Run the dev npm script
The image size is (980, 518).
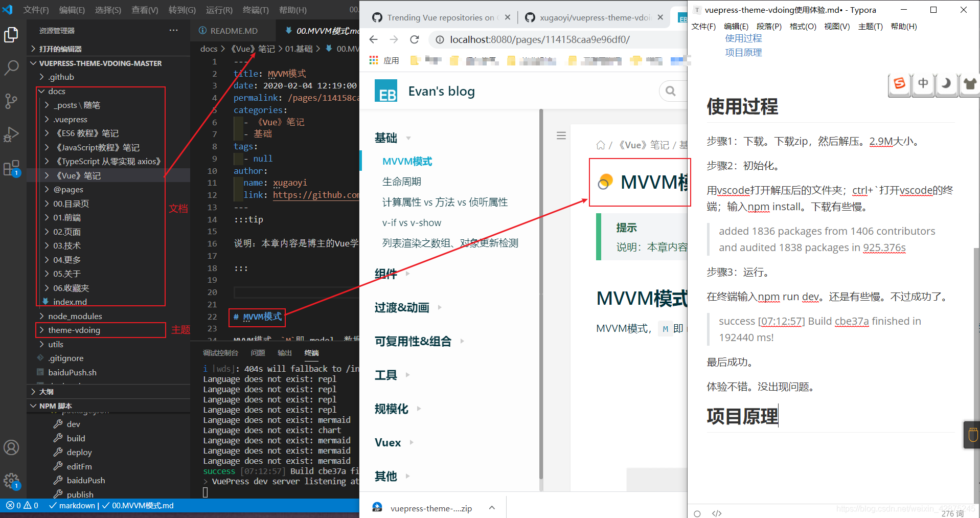[74, 424]
